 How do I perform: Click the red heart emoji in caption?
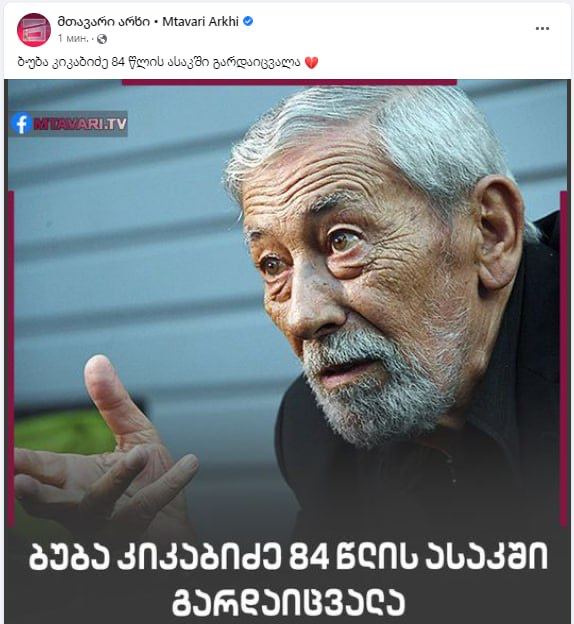[311, 62]
